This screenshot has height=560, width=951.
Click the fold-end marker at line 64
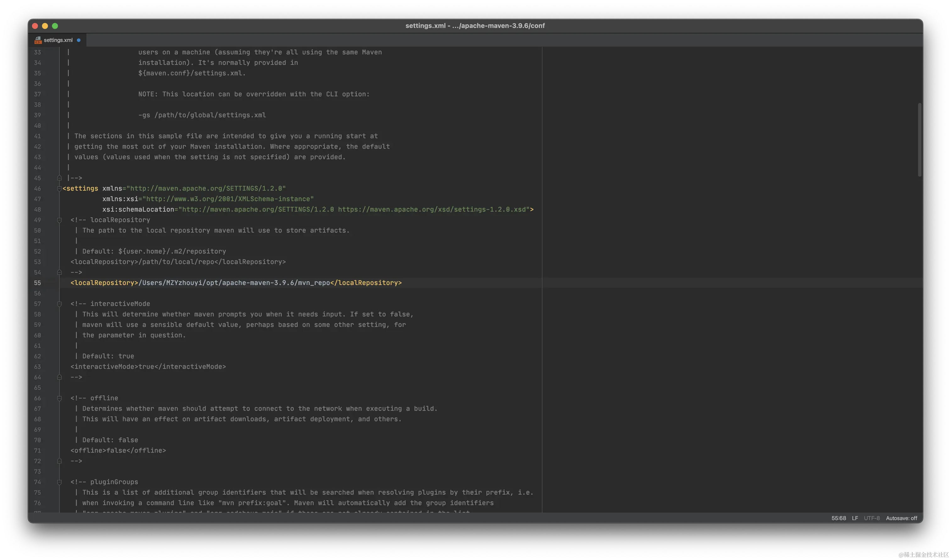click(x=59, y=377)
